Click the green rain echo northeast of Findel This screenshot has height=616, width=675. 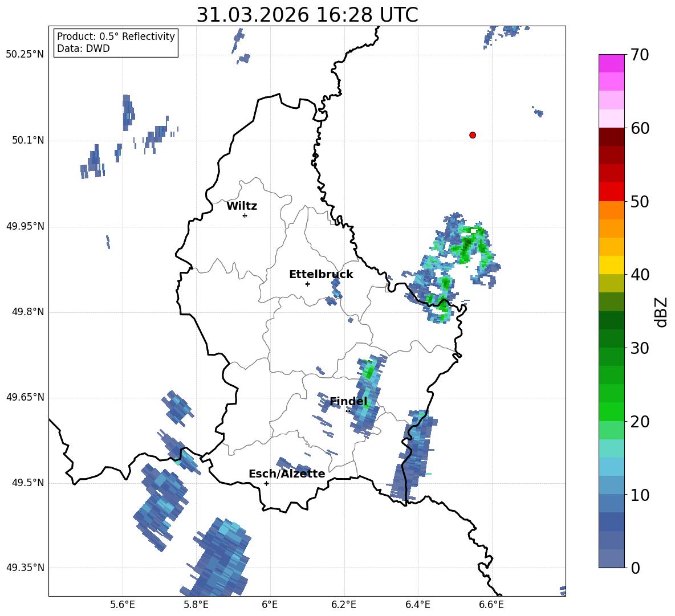pos(368,371)
